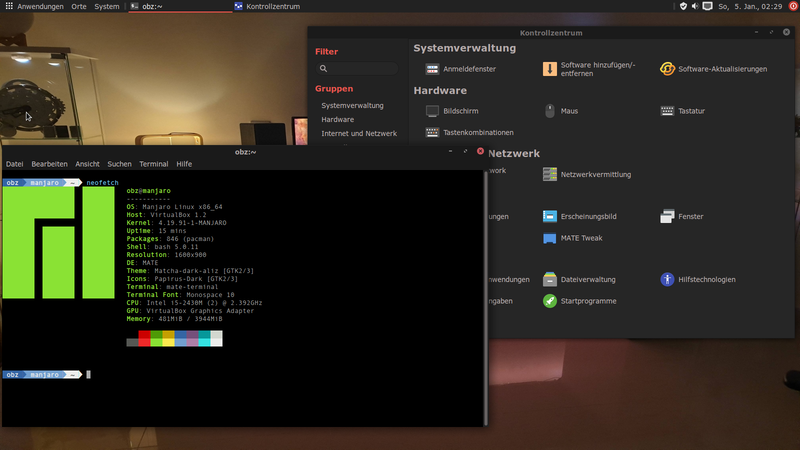
Task: Select Systemverwaltung group in sidebar
Action: point(352,106)
